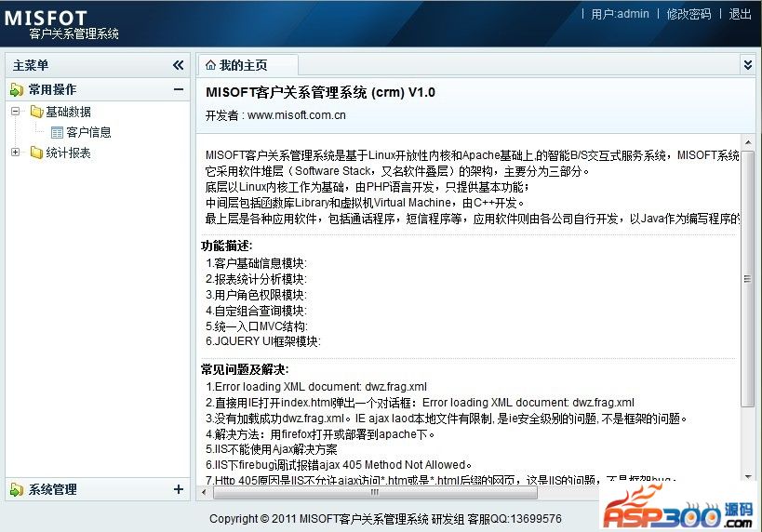Click the 1.客户基础信息模块 line
The height and width of the screenshot is (532, 762).
point(256,263)
